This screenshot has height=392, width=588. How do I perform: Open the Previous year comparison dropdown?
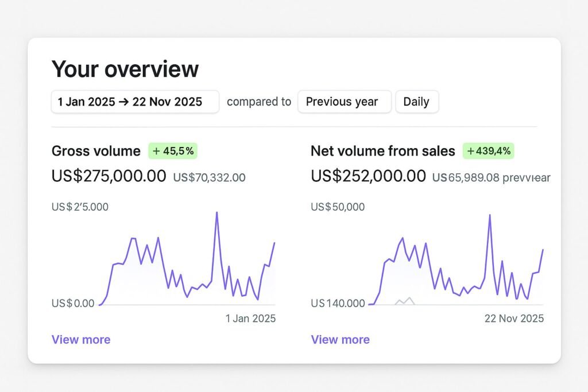pyautogui.click(x=344, y=102)
